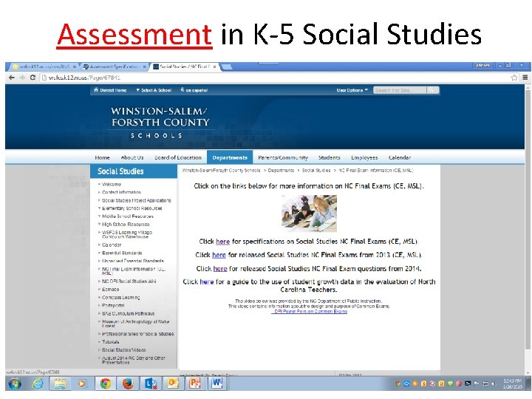Click 'here' for exam specifications
Image resolution: width=532 pixels, height=399 pixels.
(223, 242)
